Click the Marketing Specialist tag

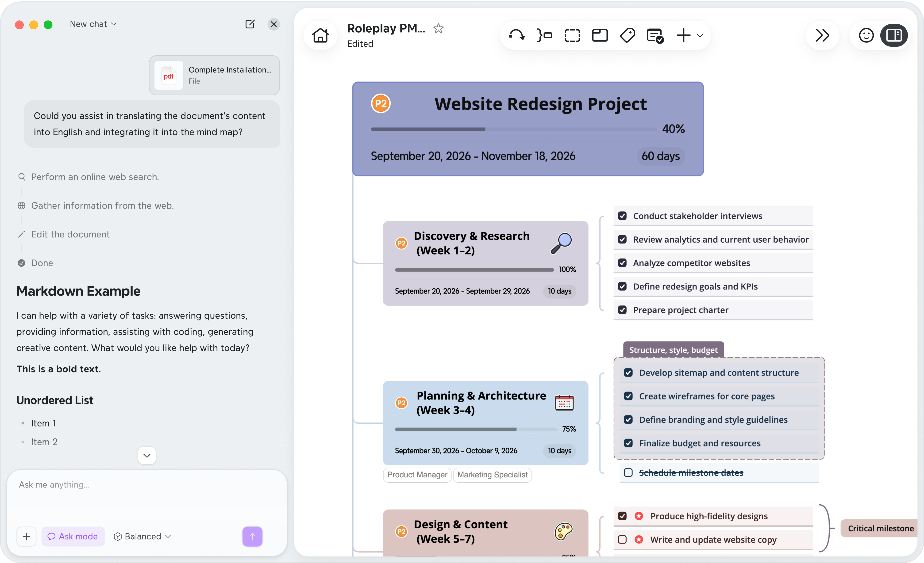[492, 475]
